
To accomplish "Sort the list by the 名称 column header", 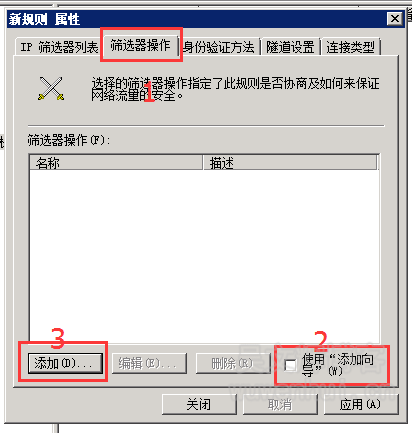I will pyautogui.click(x=116, y=163).
